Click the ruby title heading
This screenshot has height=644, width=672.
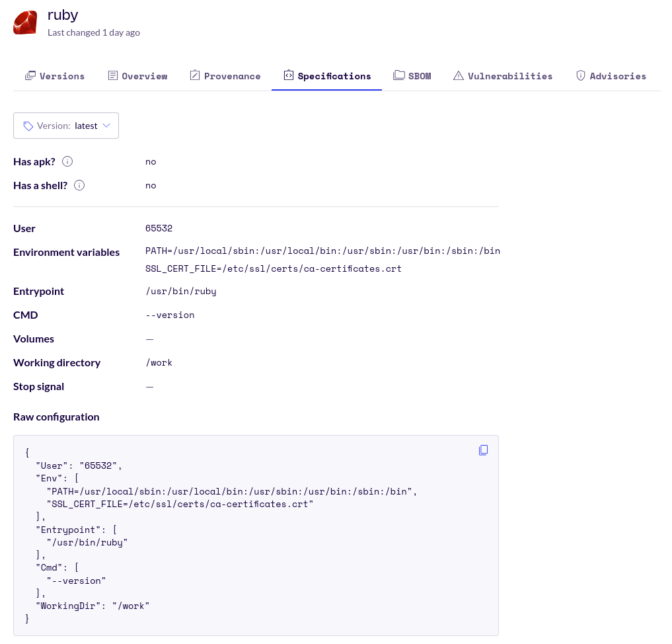pos(63,15)
